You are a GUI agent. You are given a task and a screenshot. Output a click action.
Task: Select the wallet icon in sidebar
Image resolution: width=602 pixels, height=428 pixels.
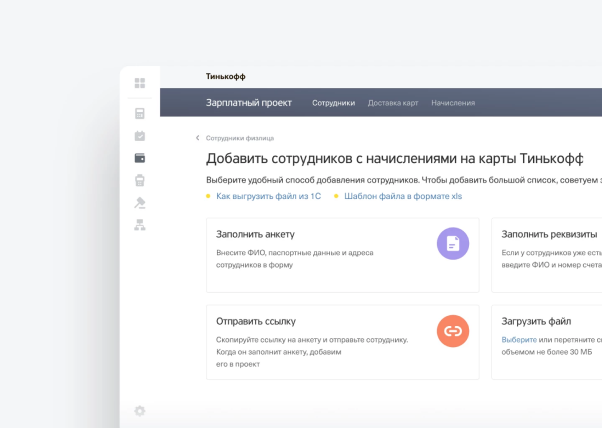140,158
